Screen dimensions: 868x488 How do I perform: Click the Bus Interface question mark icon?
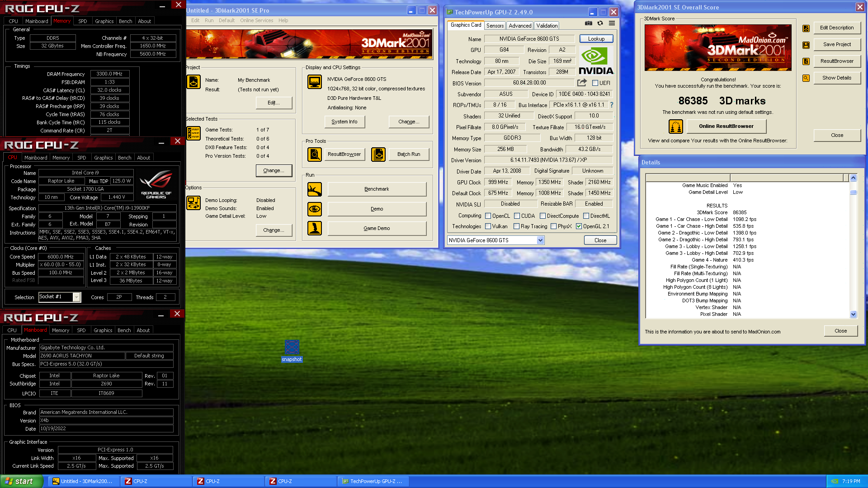coord(612,105)
